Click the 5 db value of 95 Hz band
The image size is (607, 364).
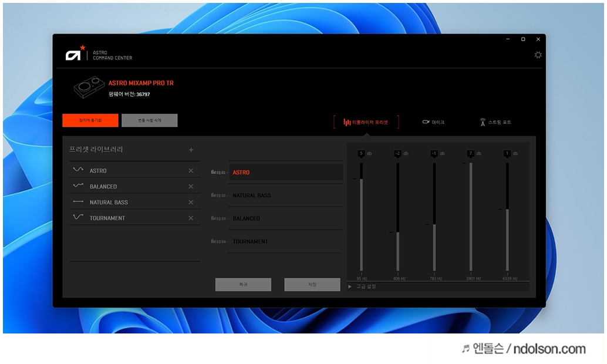coord(361,153)
